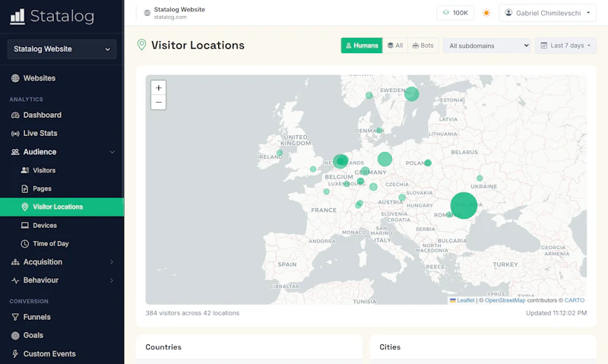Select the Visitor Locations sidebar item
This screenshot has width=608, height=364.
(x=62, y=207)
